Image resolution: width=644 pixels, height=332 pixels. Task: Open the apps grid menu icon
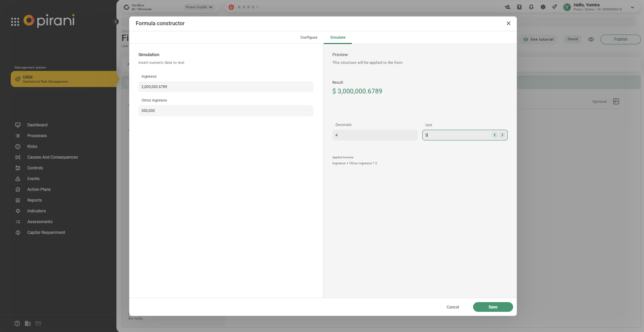click(15, 22)
